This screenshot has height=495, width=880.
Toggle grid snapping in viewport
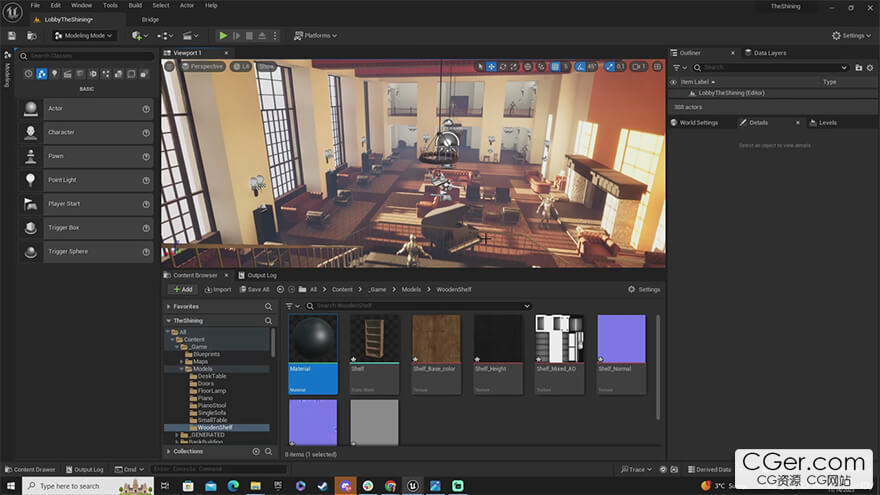pyautogui.click(x=555, y=66)
